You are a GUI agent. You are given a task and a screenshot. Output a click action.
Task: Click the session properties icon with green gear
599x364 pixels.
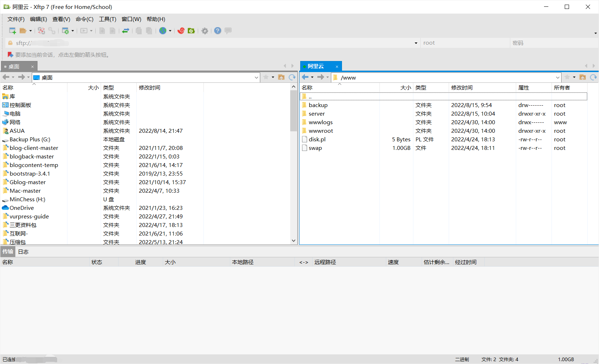point(65,31)
